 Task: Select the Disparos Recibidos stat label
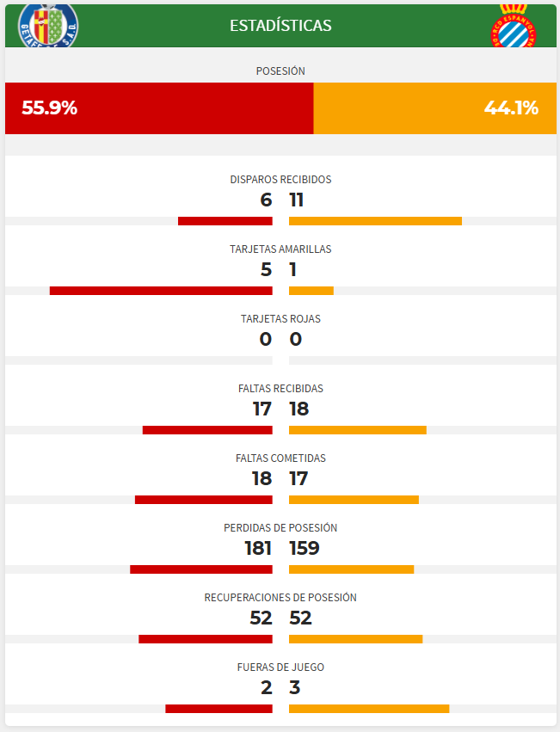(x=280, y=180)
